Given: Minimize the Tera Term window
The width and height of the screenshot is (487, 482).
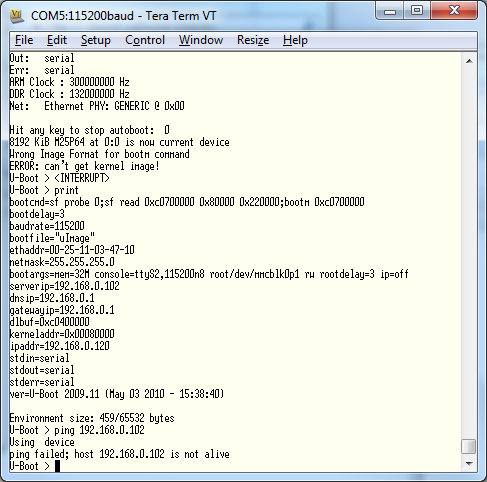Looking at the screenshot, I should 390,11.
